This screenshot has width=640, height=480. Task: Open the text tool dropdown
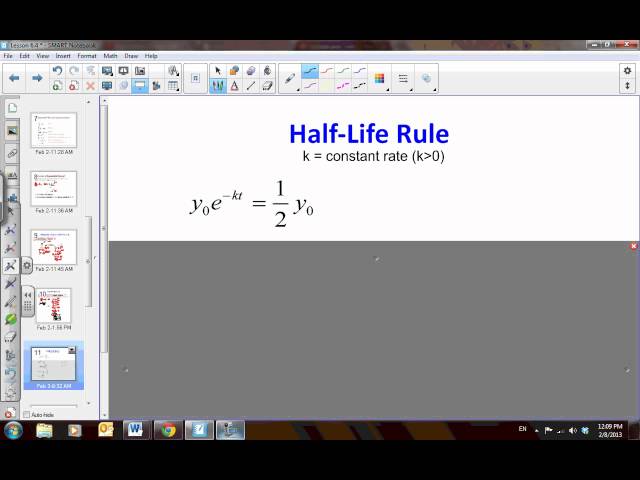[x=173, y=71]
